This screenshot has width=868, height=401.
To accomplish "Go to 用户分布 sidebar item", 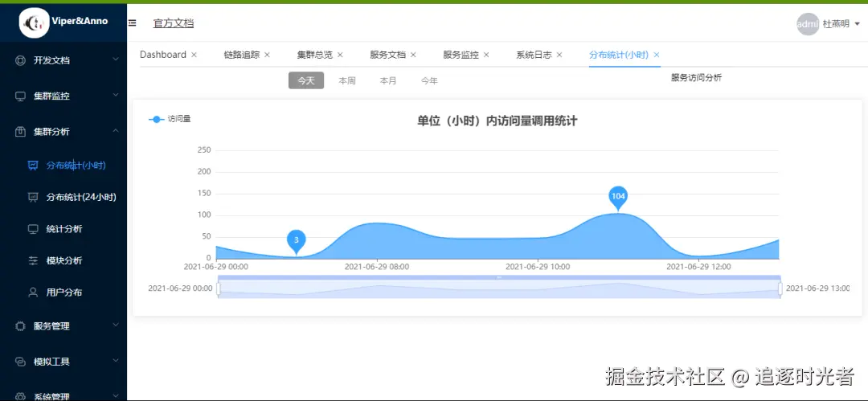I will pos(63,293).
